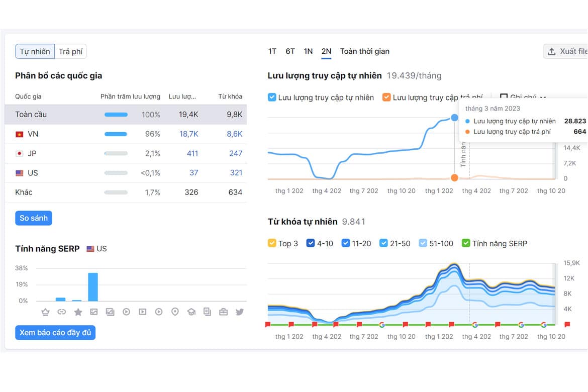Toggle the 11-20 position checkbox
Viewport: 588px width, 392px height.
(345, 243)
